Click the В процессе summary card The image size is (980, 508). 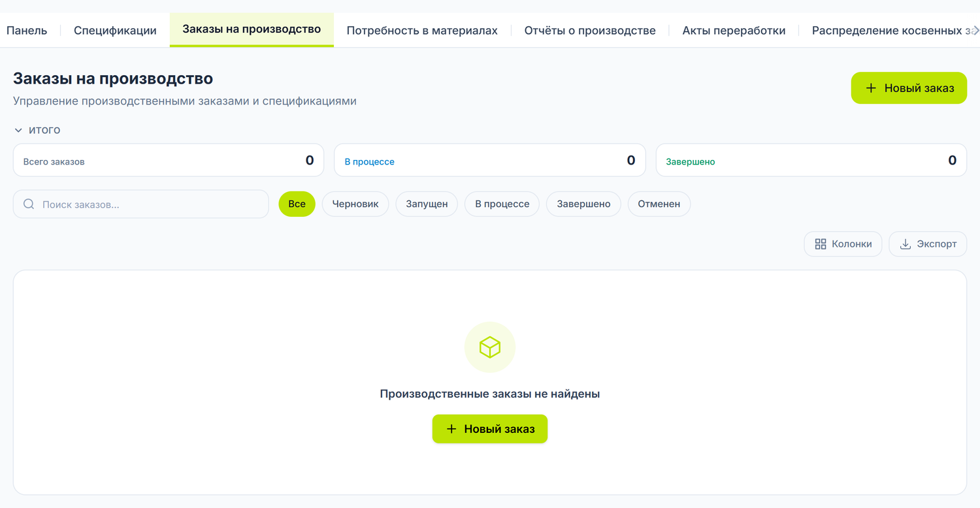pyautogui.click(x=490, y=160)
